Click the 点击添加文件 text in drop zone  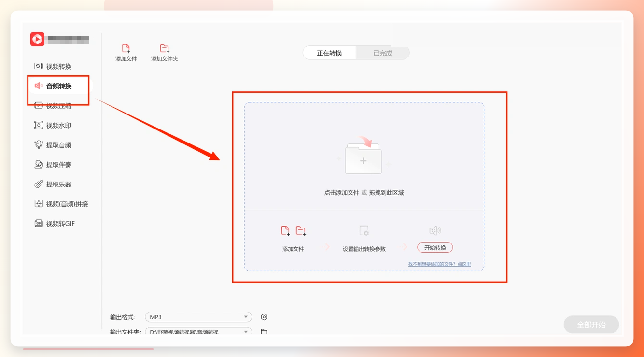tap(342, 192)
